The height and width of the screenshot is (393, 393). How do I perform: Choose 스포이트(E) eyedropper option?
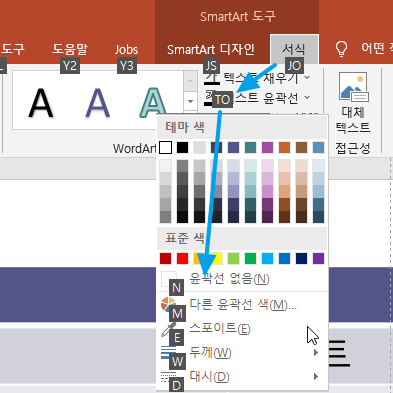(242, 328)
